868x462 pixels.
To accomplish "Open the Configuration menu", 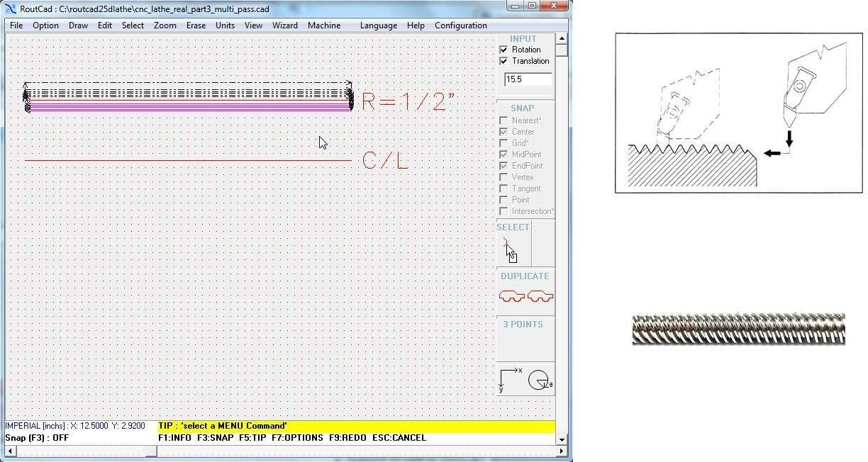I will pos(461,26).
